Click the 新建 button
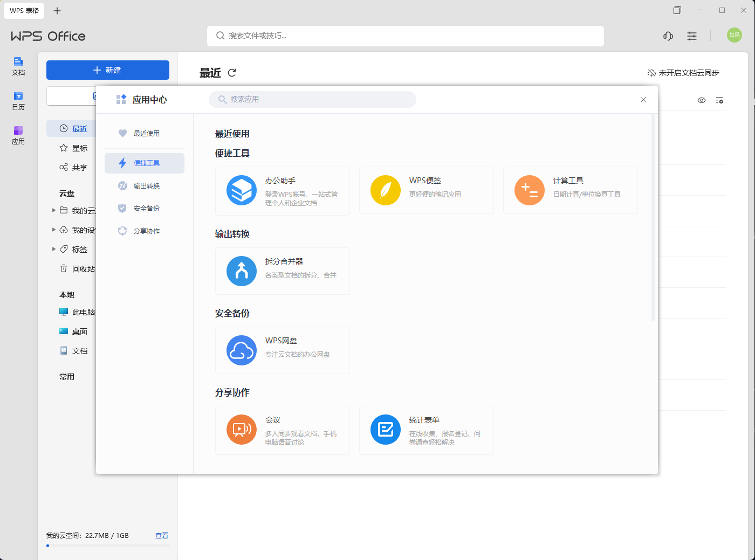 click(108, 70)
